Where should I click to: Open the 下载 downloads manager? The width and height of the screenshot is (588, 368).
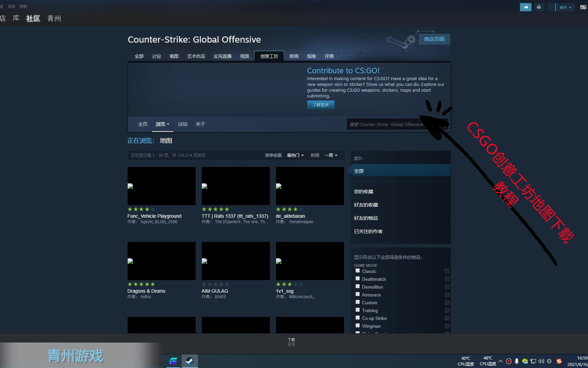pyautogui.click(x=291, y=342)
